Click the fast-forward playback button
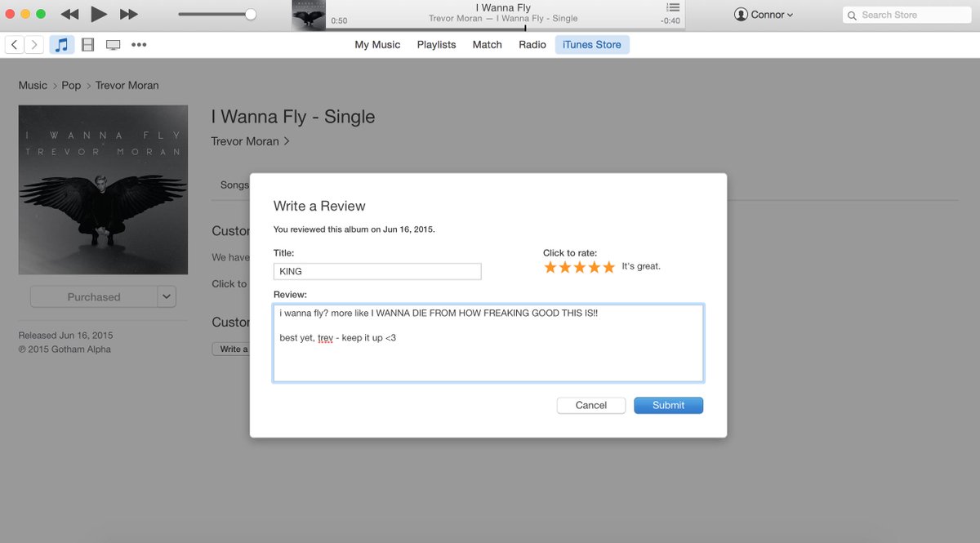The height and width of the screenshot is (543, 980). coord(128,14)
